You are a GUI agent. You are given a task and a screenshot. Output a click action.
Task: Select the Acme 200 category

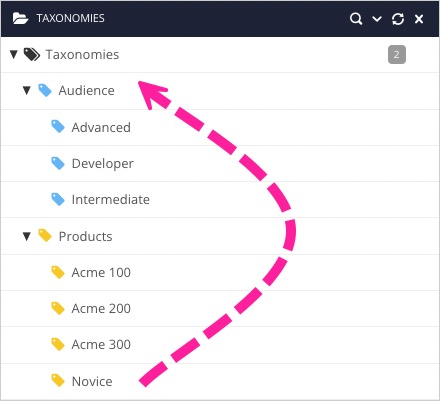coord(101,309)
